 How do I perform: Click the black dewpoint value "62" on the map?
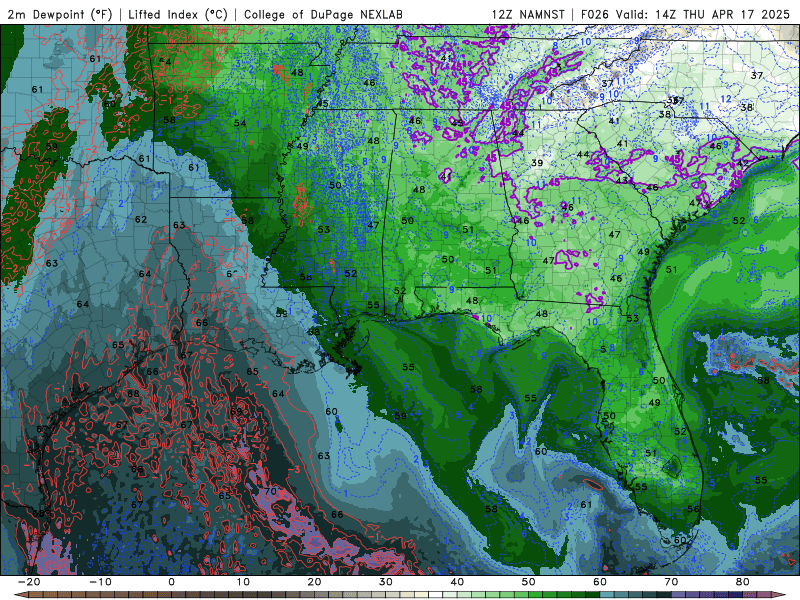point(141,219)
